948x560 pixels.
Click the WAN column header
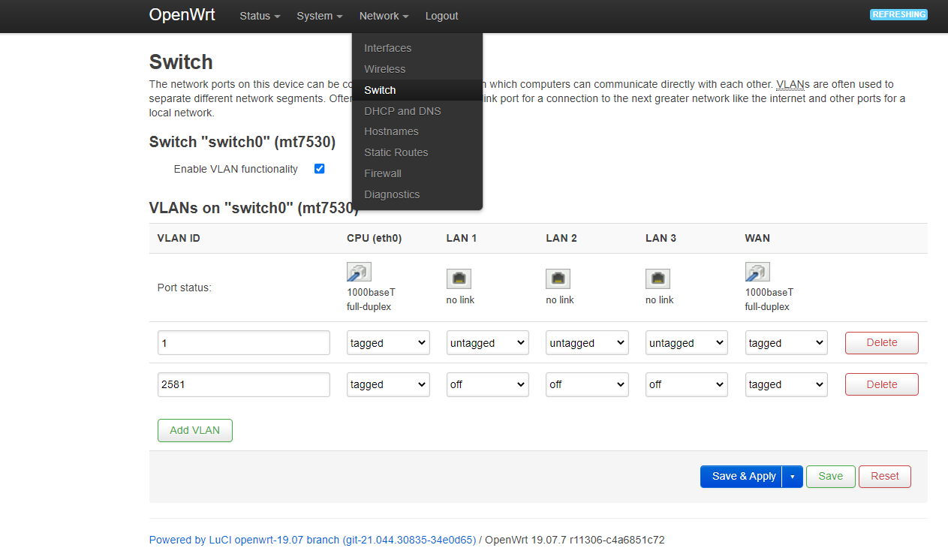pyautogui.click(x=757, y=238)
